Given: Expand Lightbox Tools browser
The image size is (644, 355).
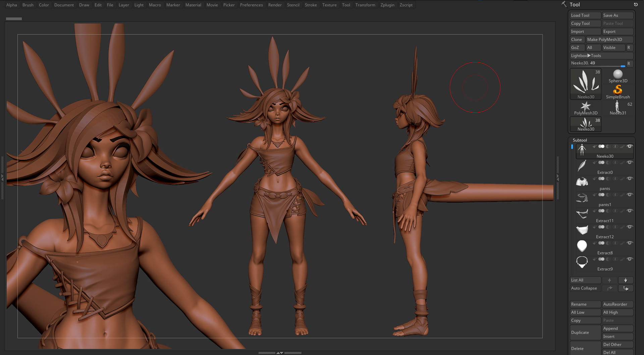Looking at the screenshot, I should [x=601, y=56].
